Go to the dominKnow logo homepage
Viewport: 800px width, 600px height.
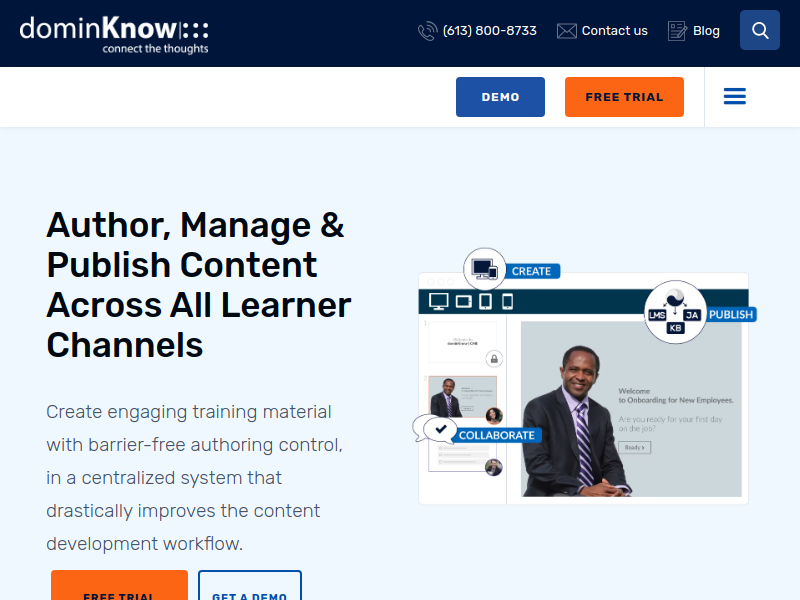114,34
